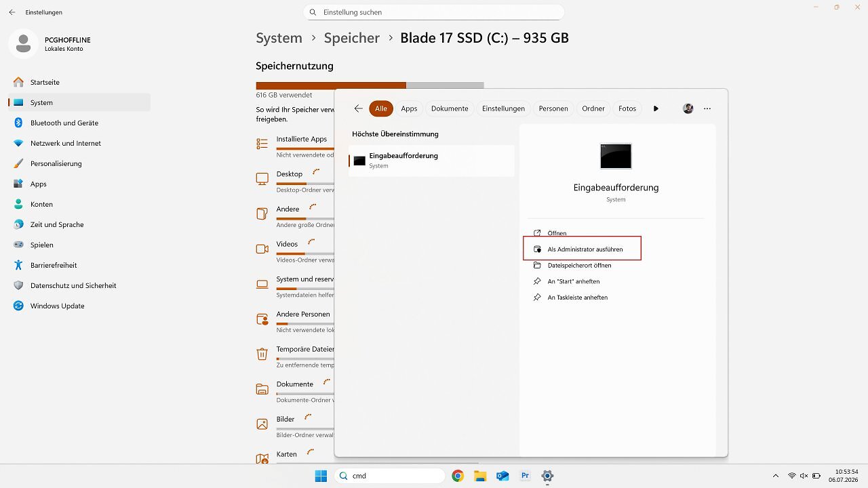Launch Google Chrome from the taskbar

click(x=458, y=476)
